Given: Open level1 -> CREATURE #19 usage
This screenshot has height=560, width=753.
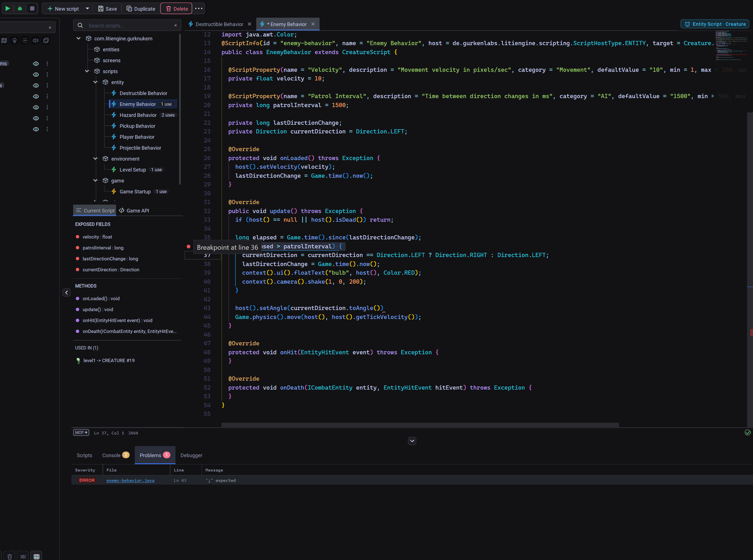Looking at the screenshot, I should [x=109, y=360].
